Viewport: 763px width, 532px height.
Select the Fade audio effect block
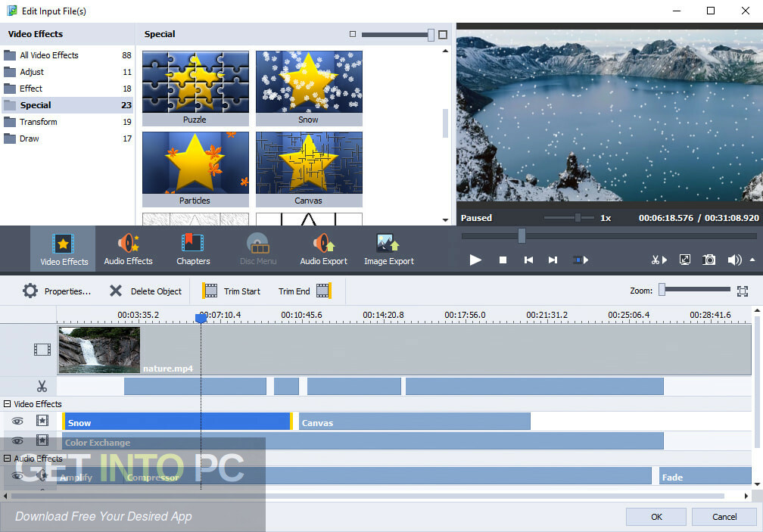[705, 475]
